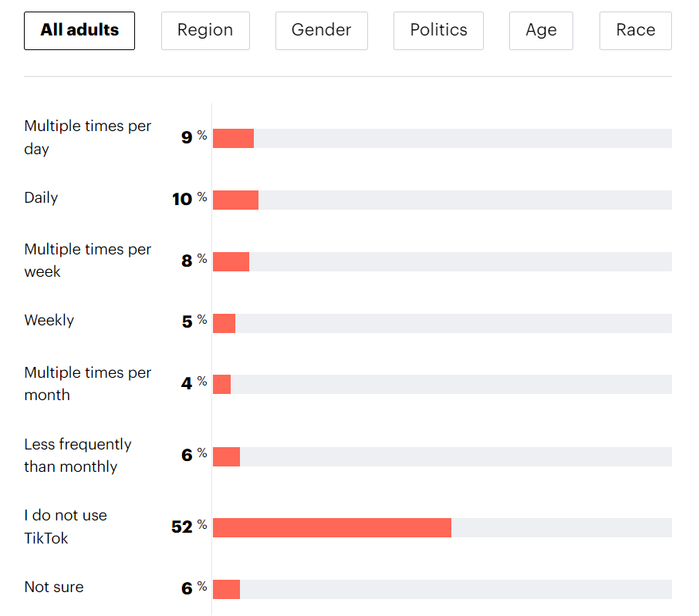Click the red Daily bar
Image resolution: width=699 pixels, height=616 pixels.
(x=235, y=200)
